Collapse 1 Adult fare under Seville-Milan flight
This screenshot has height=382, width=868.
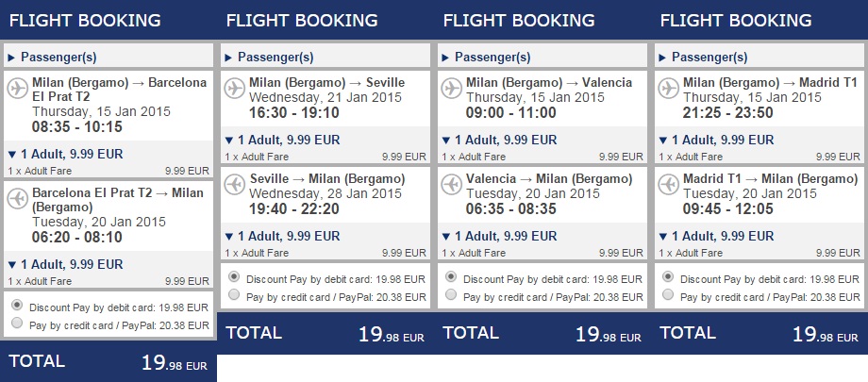pyautogui.click(x=283, y=236)
